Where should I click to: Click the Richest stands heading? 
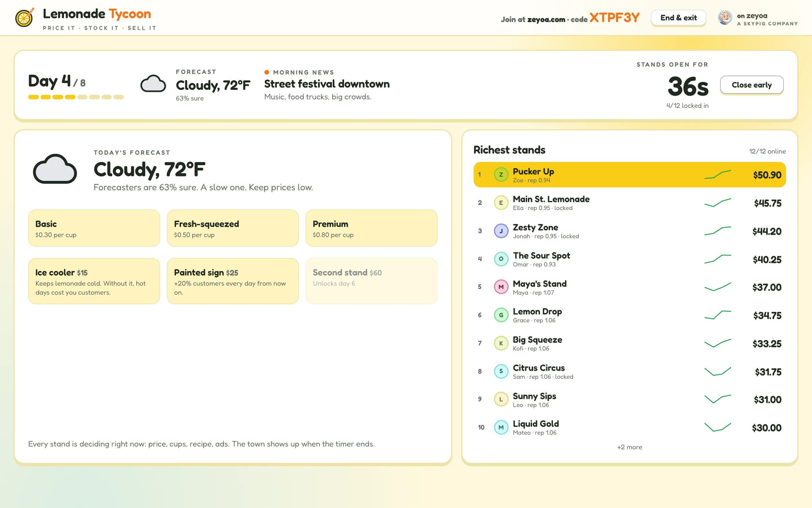pos(509,150)
